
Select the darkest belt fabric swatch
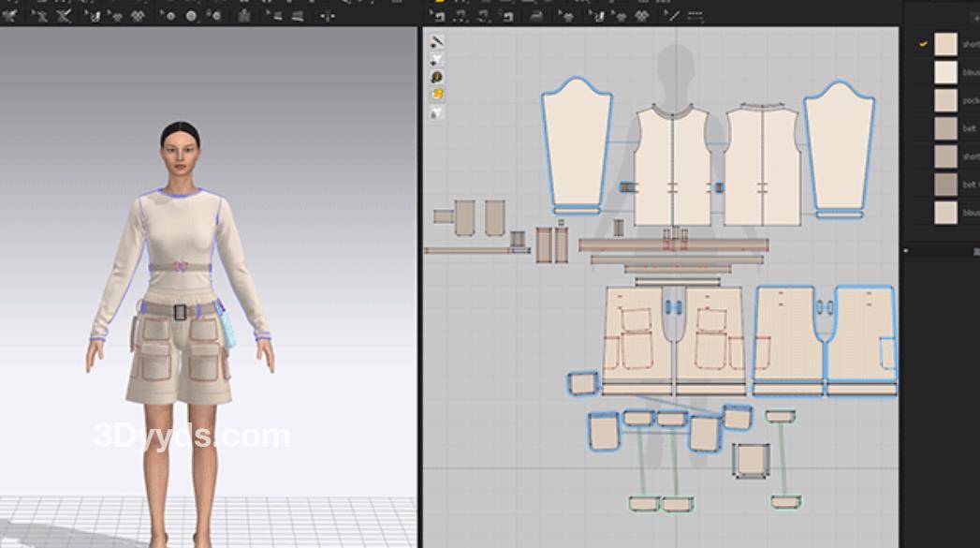[x=945, y=185]
